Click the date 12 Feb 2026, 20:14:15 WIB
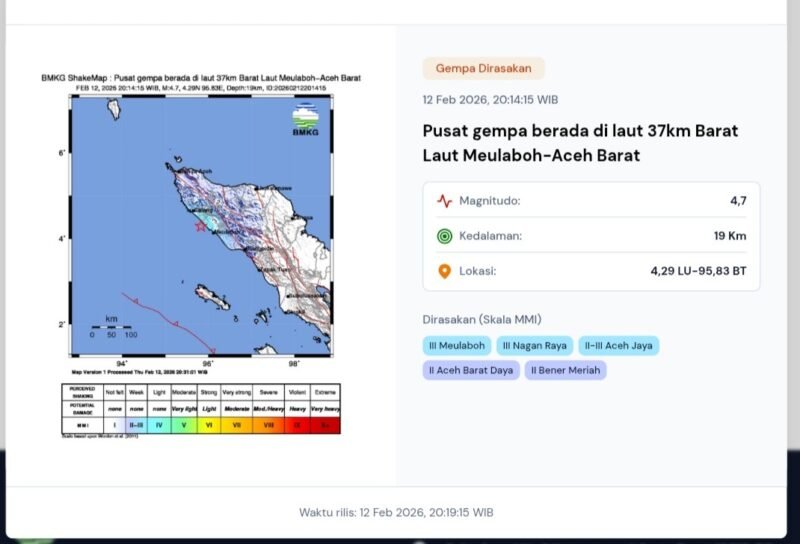The height and width of the screenshot is (544, 800). (490, 100)
